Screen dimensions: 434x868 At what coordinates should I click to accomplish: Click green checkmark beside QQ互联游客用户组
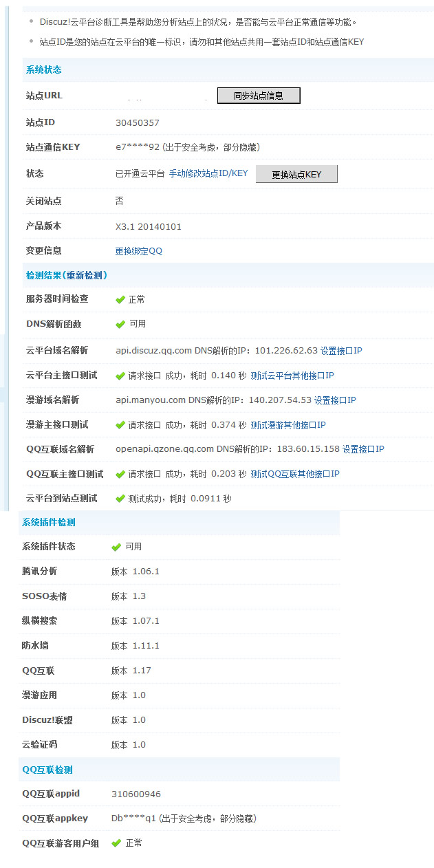tap(116, 843)
